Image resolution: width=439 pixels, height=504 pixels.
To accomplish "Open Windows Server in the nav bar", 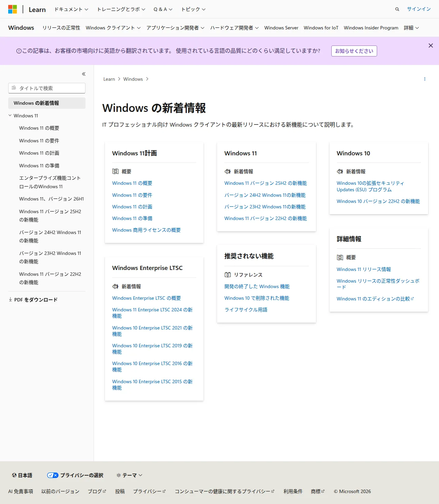I will pyautogui.click(x=281, y=28).
